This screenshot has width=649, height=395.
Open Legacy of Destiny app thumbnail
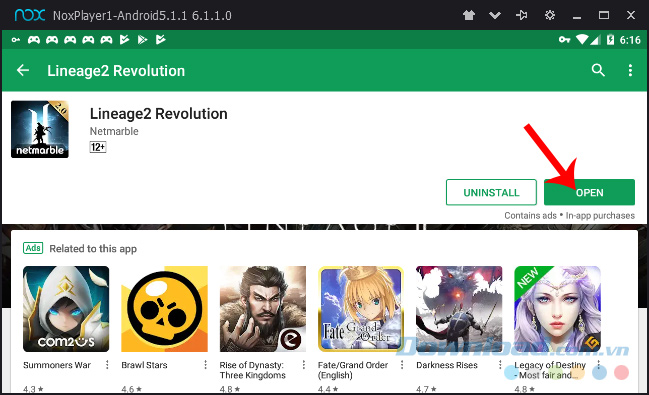pyautogui.click(x=558, y=309)
